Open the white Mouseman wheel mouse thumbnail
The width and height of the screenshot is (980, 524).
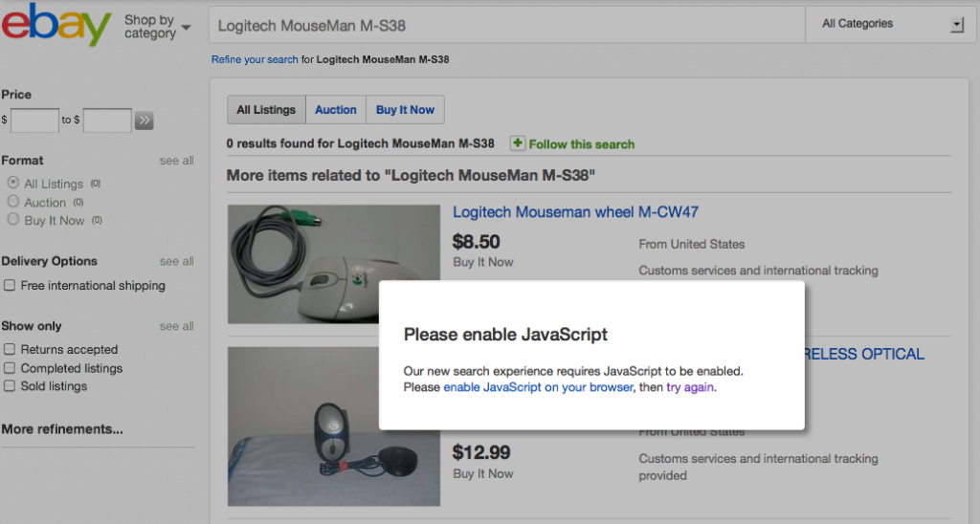pos(333,264)
